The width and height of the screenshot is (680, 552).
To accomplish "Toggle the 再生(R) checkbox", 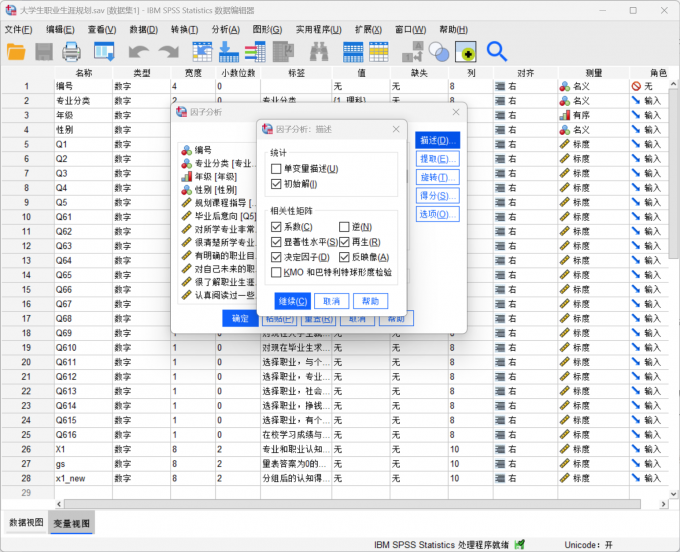I will tap(344, 242).
